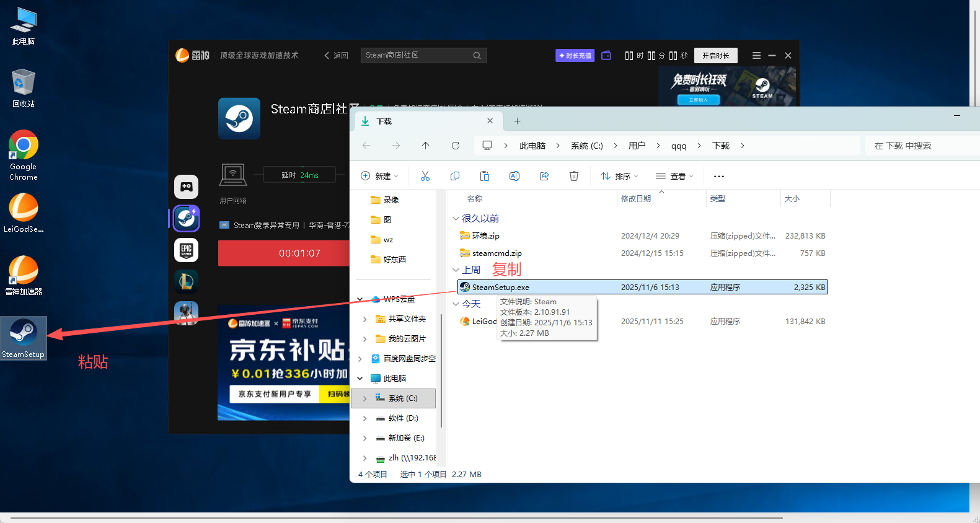The width and height of the screenshot is (980, 523).
Task: Click the navigation pane vertical scrollbar
Action: click(x=441, y=372)
